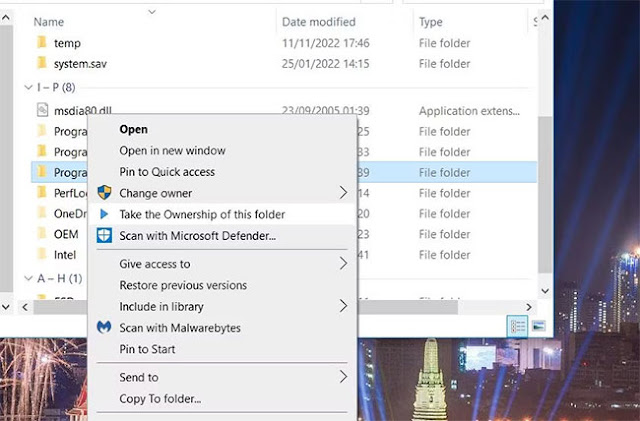Click the file list vertical scrollbar thumb
The image size is (640, 421).
click(545, 195)
